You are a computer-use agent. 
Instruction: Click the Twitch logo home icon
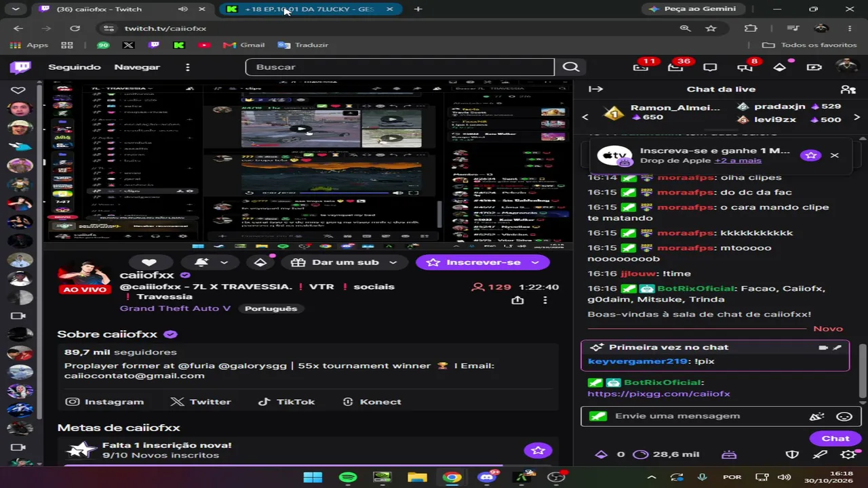(20, 67)
